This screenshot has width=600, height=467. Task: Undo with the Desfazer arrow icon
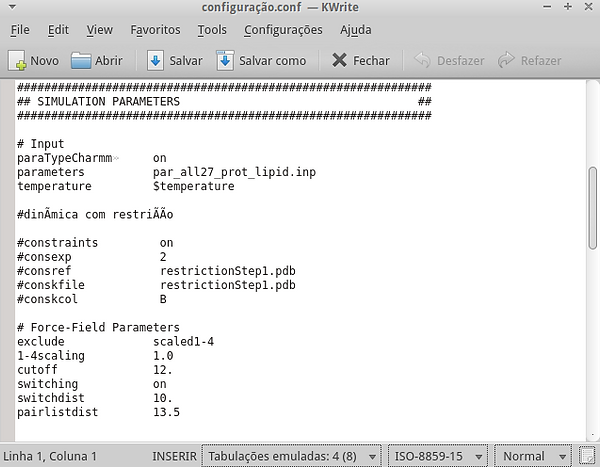click(422, 60)
